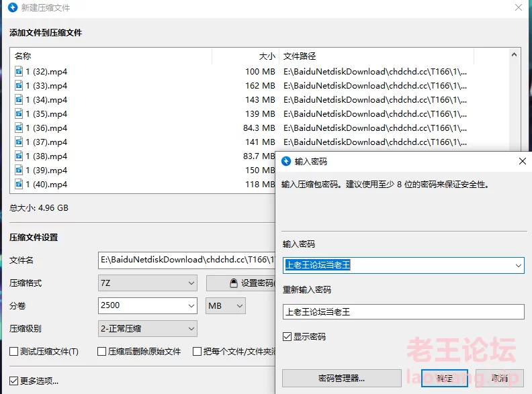Click the file icon for 1 (35).mp4
The image size is (532, 394).
[19, 113]
